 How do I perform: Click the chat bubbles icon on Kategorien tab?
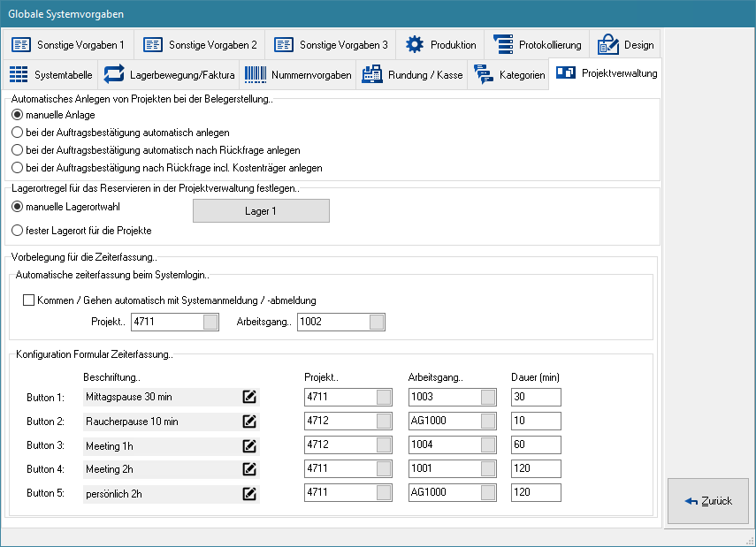[484, 74]
